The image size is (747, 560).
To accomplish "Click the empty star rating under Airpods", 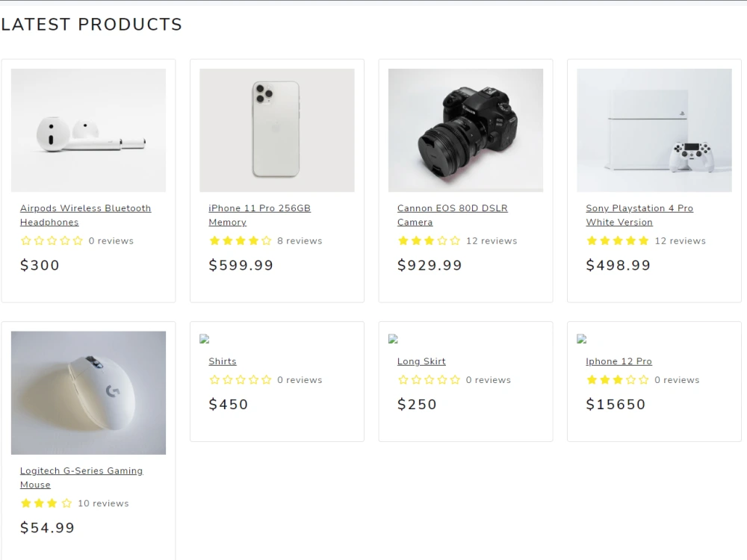I will [52, 240].
